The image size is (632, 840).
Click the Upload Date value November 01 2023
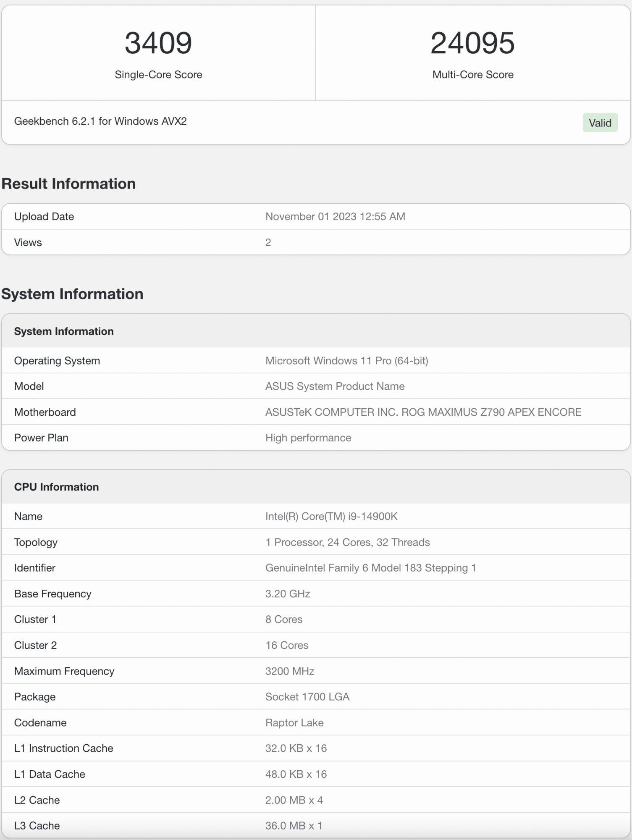click(335, 216)
